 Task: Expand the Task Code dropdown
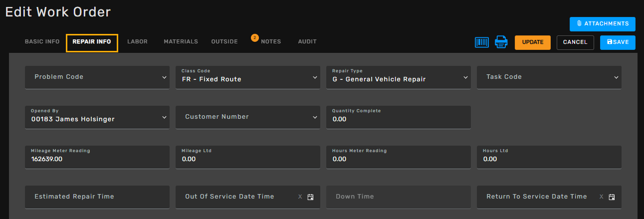[549, 77]
